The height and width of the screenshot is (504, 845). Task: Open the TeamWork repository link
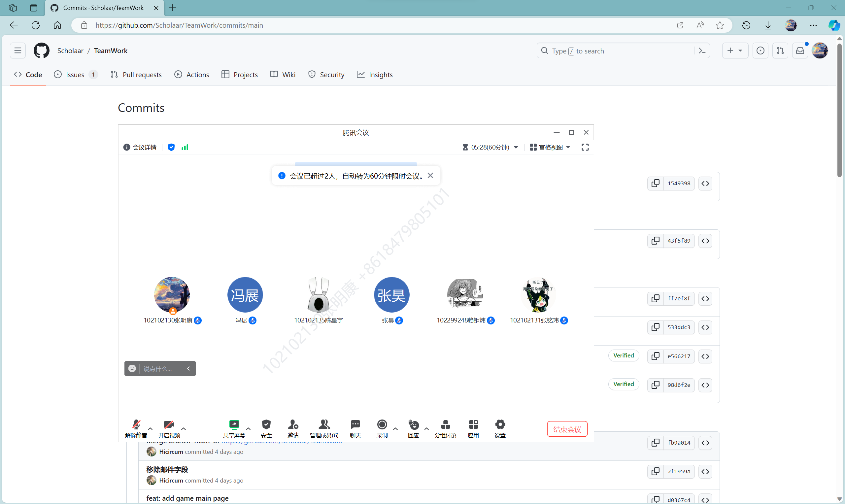(111, 50)
